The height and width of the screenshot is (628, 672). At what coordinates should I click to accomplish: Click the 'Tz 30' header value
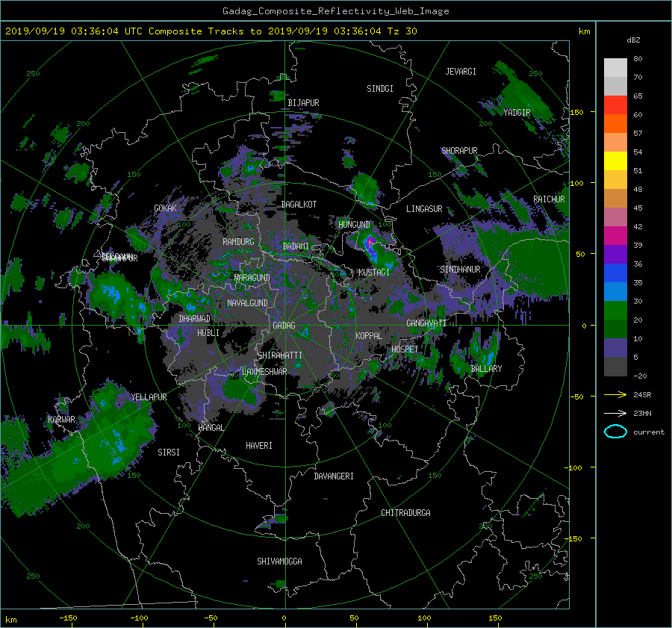click(402, 31)
